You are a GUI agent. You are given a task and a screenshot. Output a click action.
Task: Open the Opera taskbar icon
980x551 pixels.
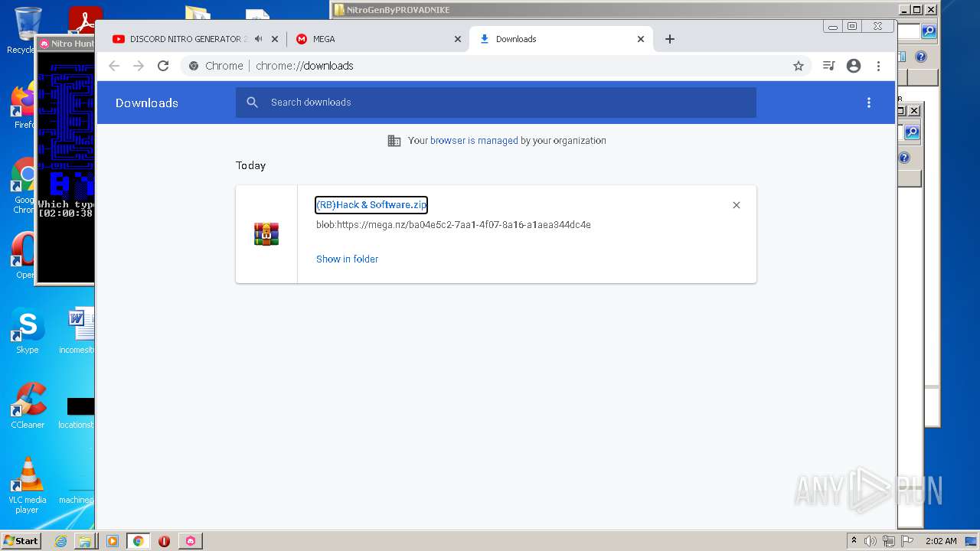164,541
